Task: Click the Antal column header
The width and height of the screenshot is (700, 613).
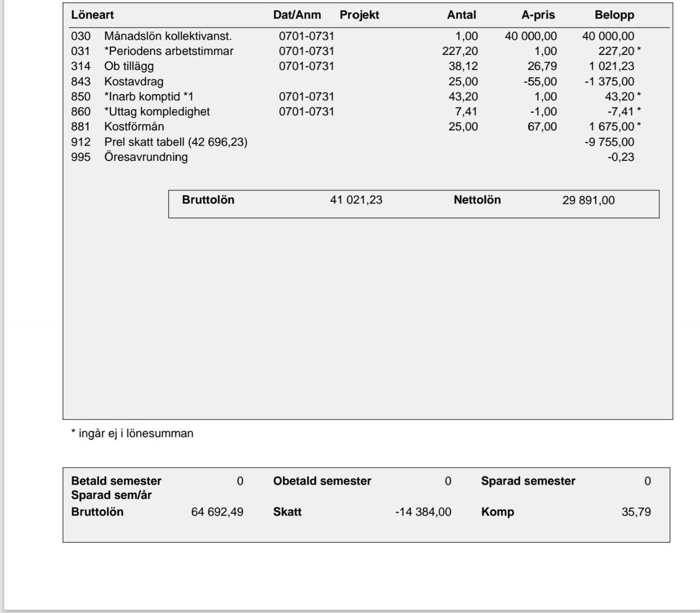Action: pos(461,15)
